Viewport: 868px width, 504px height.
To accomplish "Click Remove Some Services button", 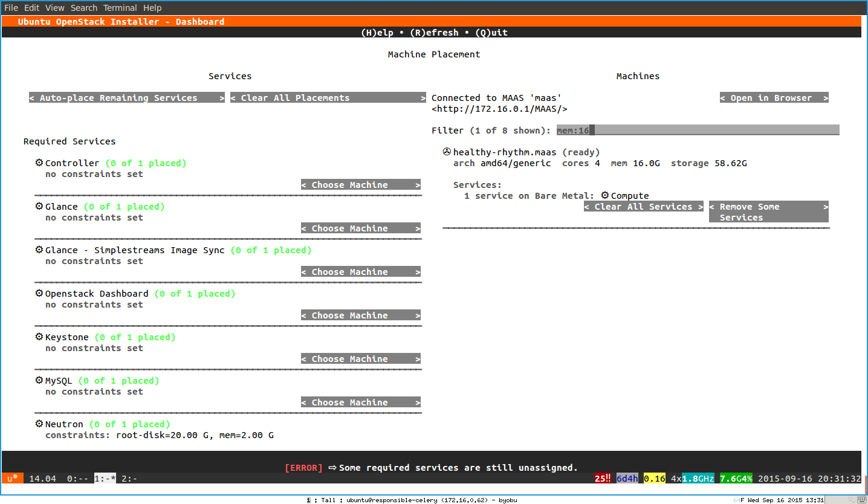I will click(x=769, y=212).
